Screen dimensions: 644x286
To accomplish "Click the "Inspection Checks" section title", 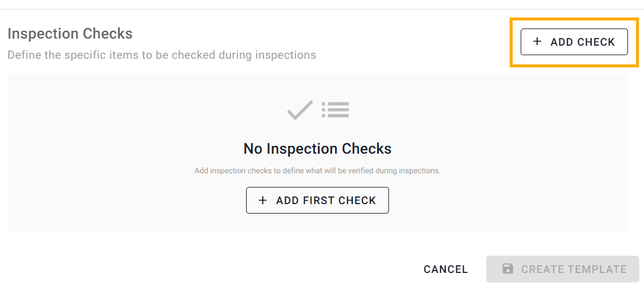I will click(70, 33).
